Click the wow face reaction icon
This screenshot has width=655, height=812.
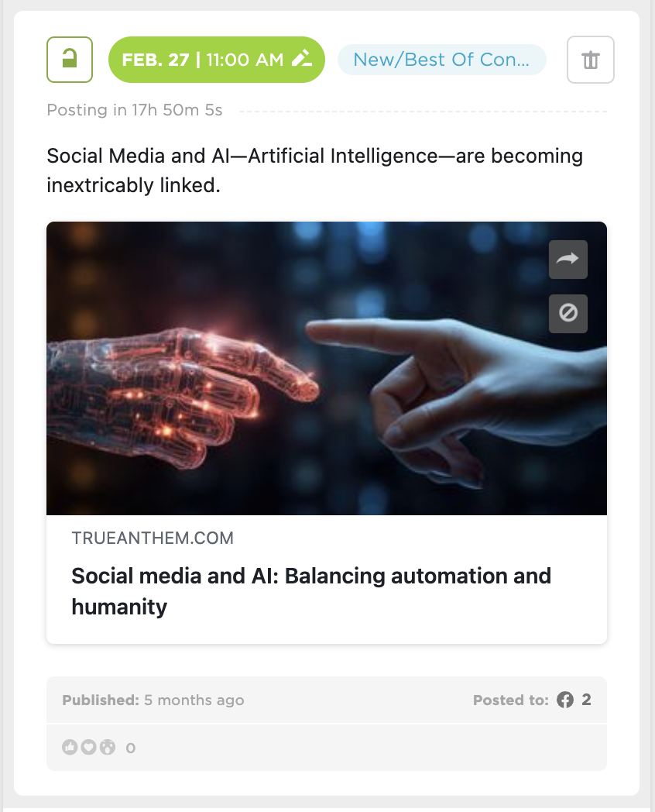coord(107,748)
